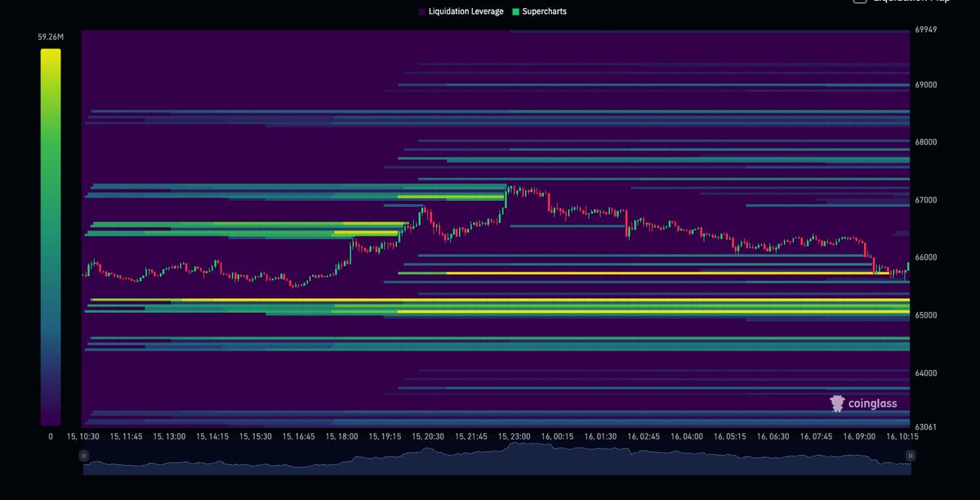Click the 67000 price axis label
The width and height of the screenshot is (980, 500).
[x=927, y=200]
